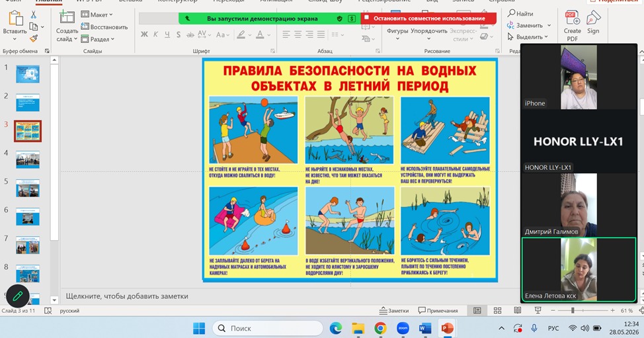The width and height of the screenshot is (644, 338).
Task: Open Word from the taskbar
Action: pyautogui.click(x=425, y=328)
